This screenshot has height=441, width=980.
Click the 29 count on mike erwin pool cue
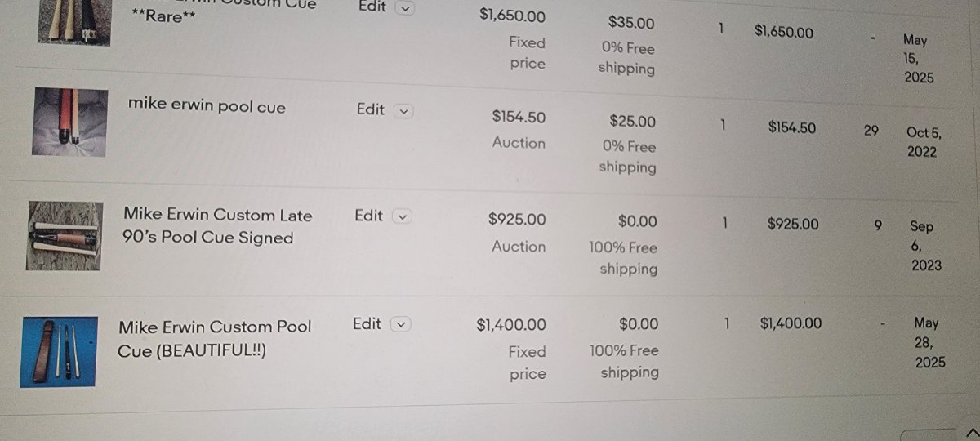click(871, 130)
